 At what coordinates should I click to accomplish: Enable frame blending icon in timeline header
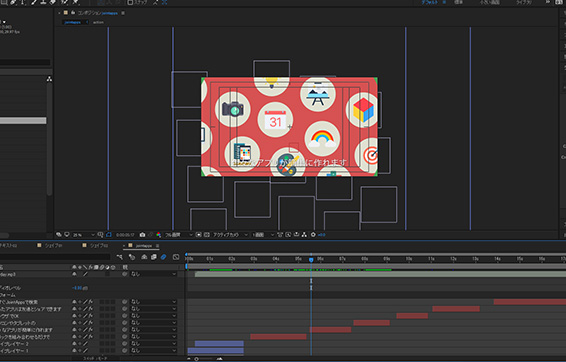point(154,257)
